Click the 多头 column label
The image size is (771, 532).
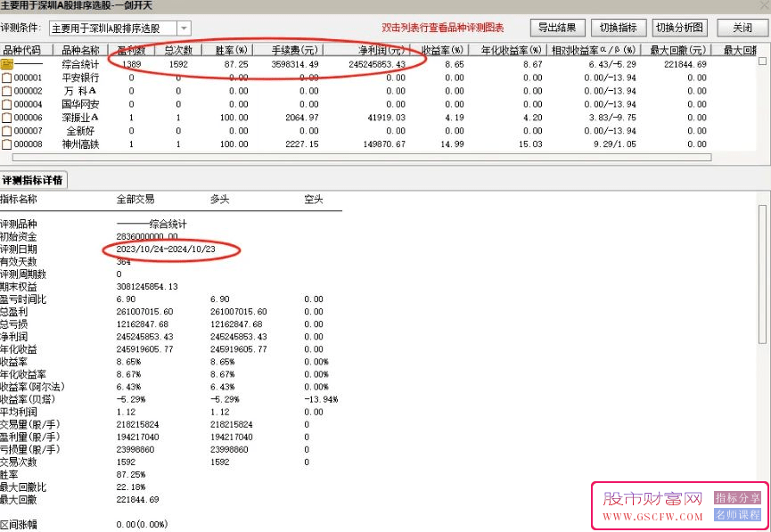(x=220, y=199)
